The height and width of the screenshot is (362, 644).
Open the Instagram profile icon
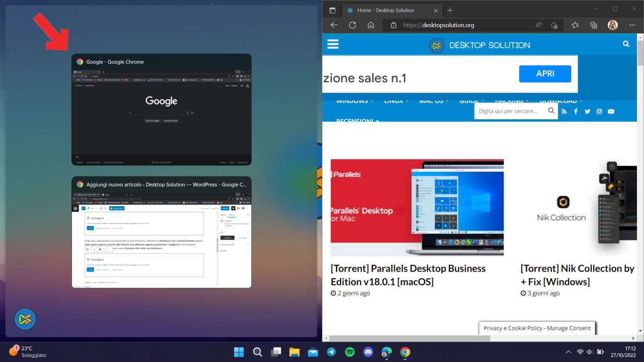pos(599,112)
